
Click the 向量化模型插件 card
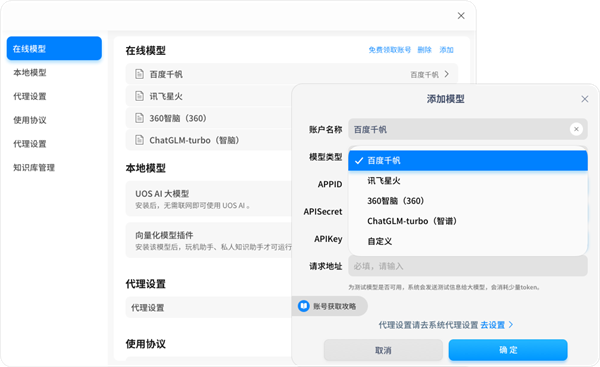(x=209, y=240)
